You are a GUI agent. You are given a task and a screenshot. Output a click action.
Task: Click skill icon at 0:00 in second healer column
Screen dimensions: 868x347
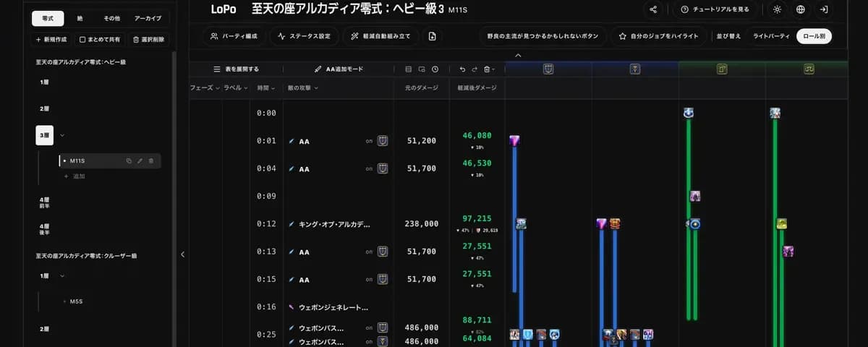click(x=775, y=113)
